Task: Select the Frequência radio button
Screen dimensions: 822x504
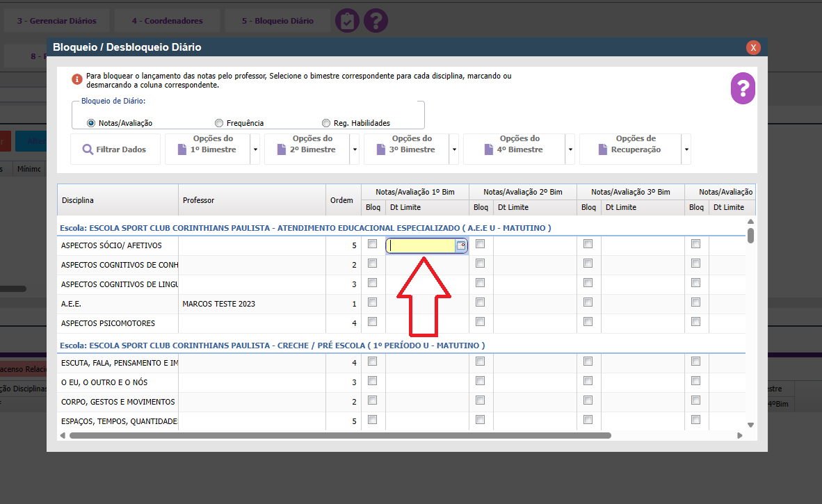Action: click(219, 123)
